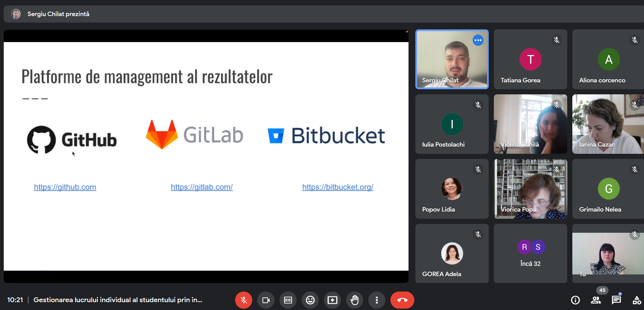644x310 pixels.
Task: Select Violina Dănilă's video tile
Action: point(530,124)
